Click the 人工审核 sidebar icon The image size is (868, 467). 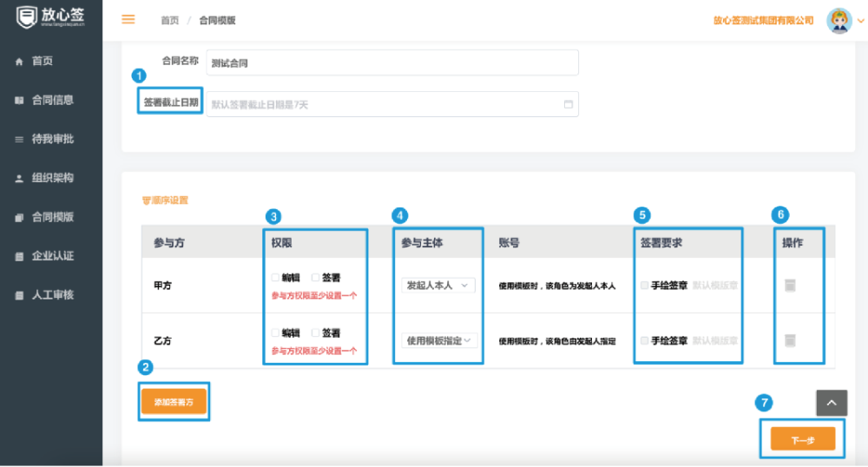pyautogui.click(x=19, y=295)
